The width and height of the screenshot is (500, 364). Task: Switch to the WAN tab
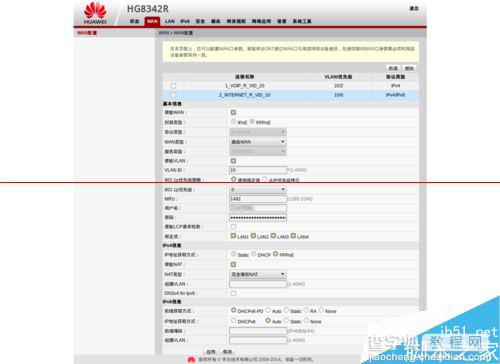click(152, 21)
